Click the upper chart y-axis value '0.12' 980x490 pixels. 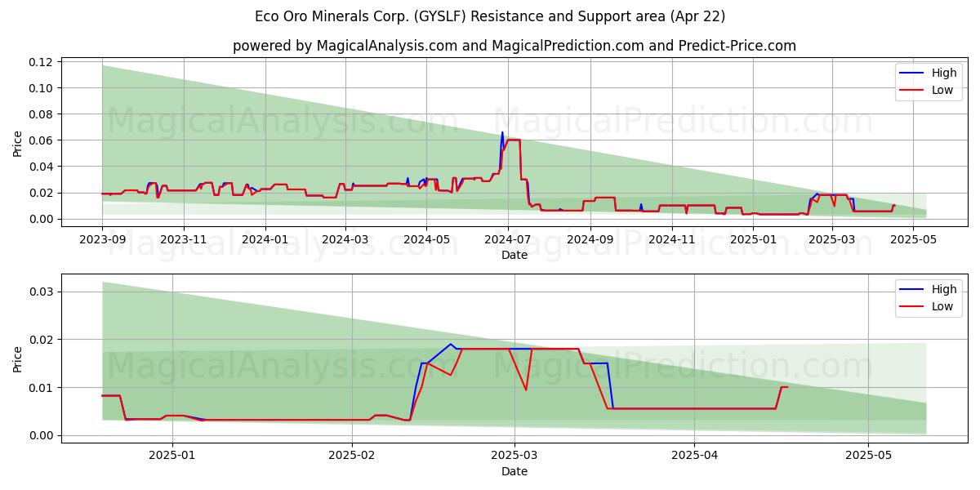[40, 62]
